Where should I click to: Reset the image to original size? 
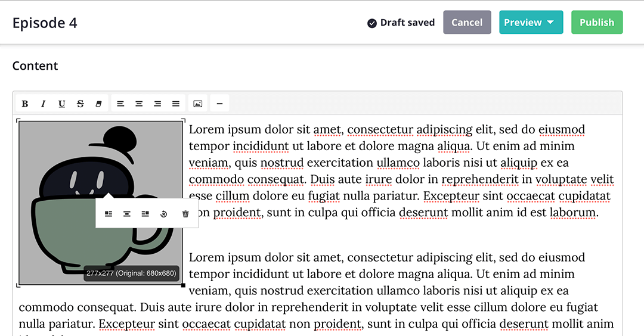pyautogui.click(x=164, y=214)
